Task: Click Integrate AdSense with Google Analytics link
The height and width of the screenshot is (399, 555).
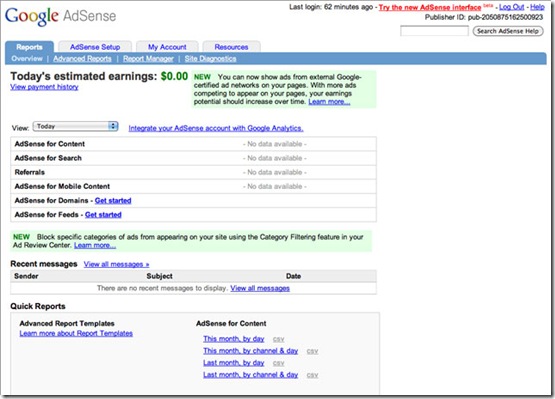Action: coord(216,129)
